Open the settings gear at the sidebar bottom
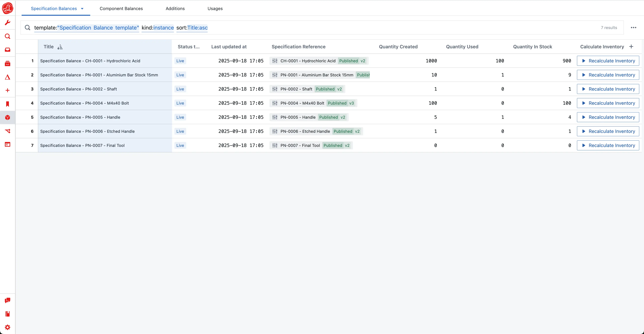The image size is (644, 334). 8,327
